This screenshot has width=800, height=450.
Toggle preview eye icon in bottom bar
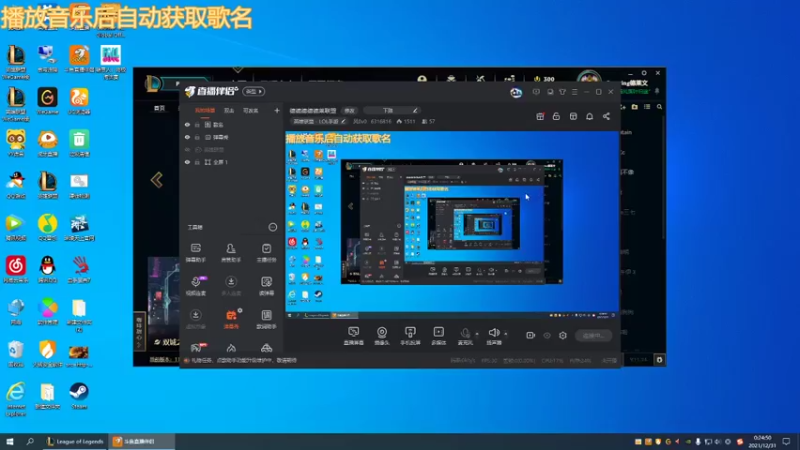click(547, 335)
